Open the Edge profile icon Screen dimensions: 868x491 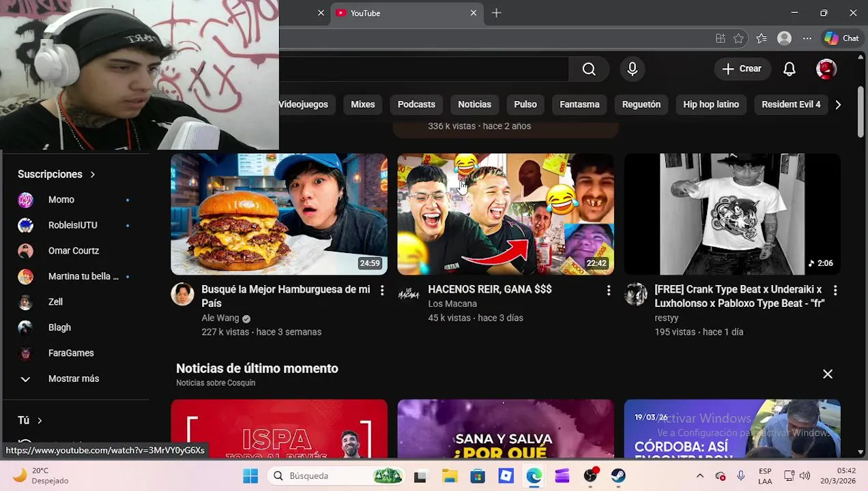pos(785,39)
